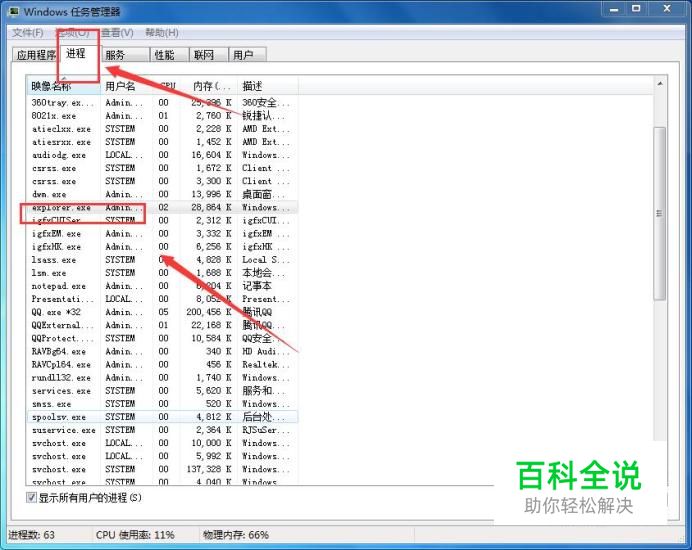Select the audiodg.exe process row

pos(162,155)
